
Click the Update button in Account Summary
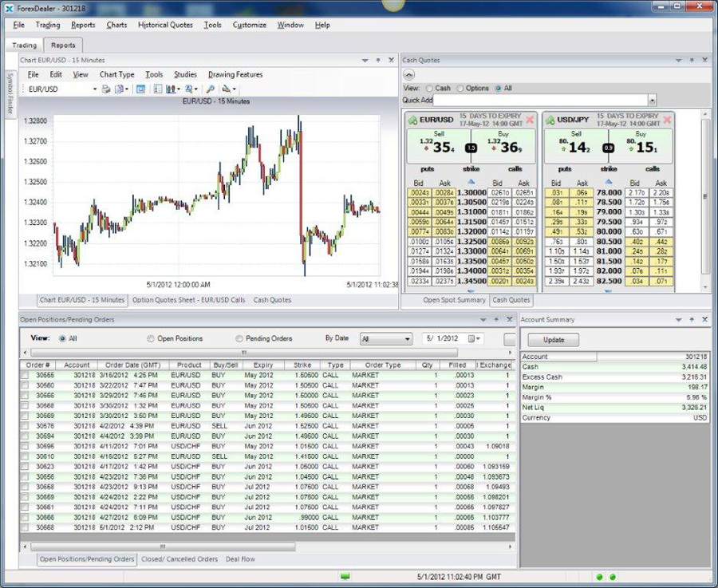554,340
